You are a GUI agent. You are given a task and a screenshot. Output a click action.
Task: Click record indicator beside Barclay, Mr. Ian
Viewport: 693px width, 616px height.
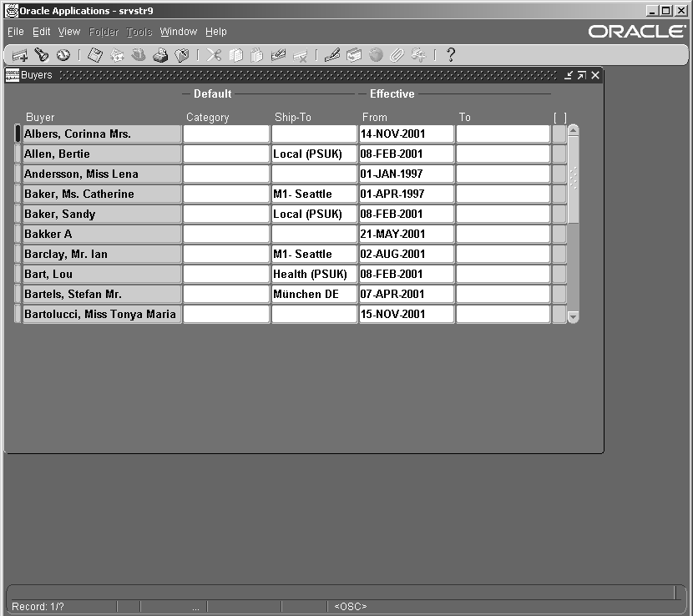coord(18,254)
